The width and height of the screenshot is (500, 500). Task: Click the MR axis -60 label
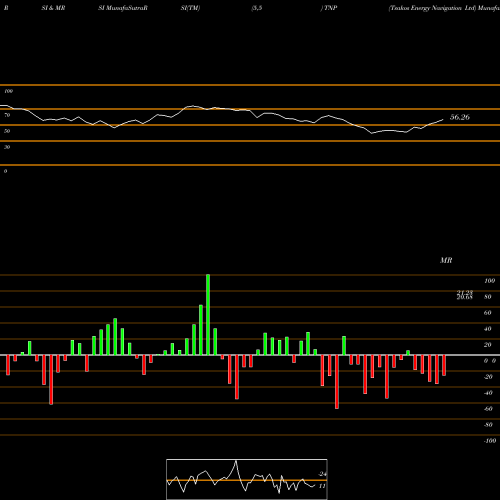point(488,409)
